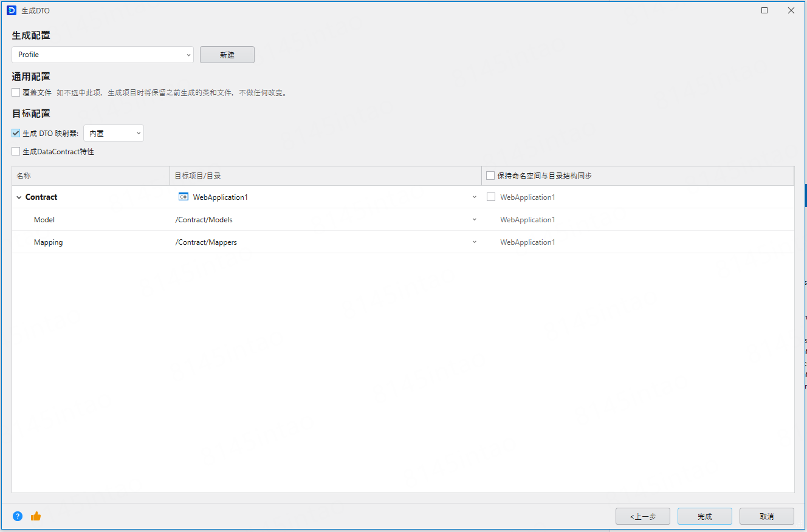Click the orange thumbs-up feedback icon

pyautogui.click(x=36, y=516)
